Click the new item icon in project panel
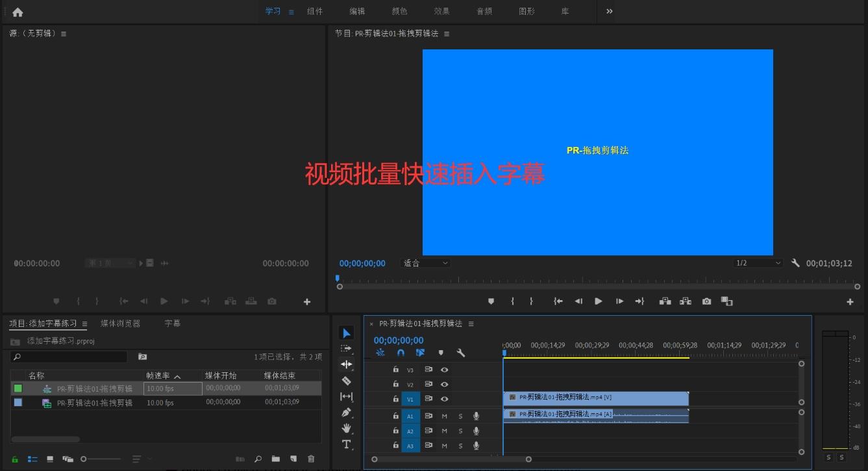Screen dimensions: 868x471 point(293,459)
